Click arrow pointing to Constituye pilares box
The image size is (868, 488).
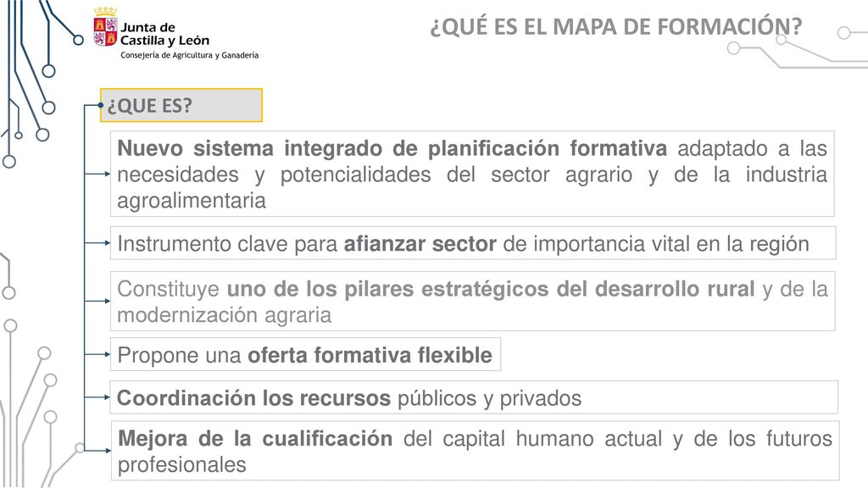(x=97, y=301)
